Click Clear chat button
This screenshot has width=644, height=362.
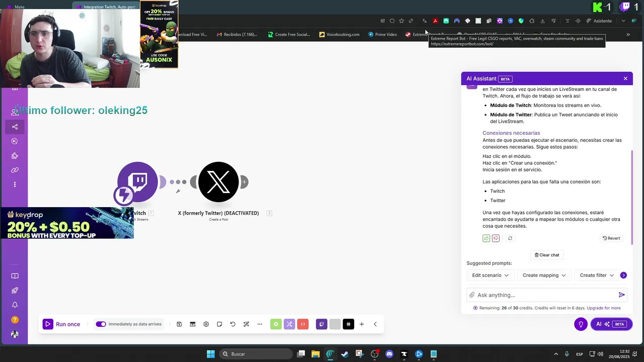pos(547,255)
